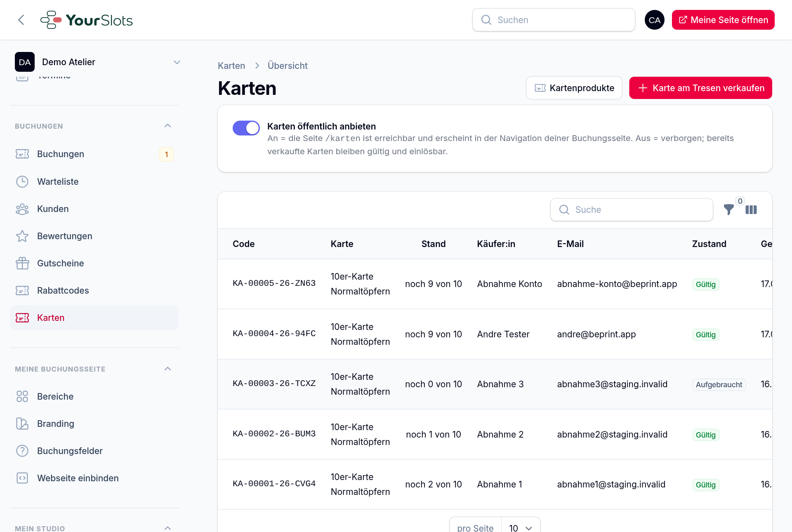Click email andre@beprint.app
Screen dimensions: 792x532
[596, 334]
